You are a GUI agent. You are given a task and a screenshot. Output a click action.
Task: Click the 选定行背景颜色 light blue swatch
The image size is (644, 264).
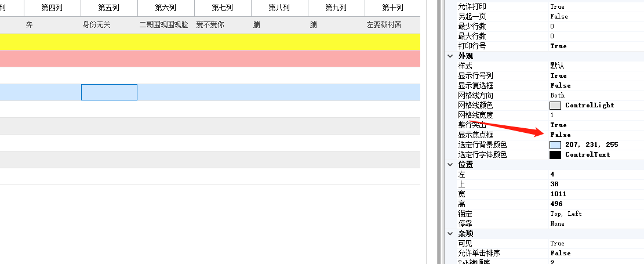pyautogui.click(x=555, y=145)
